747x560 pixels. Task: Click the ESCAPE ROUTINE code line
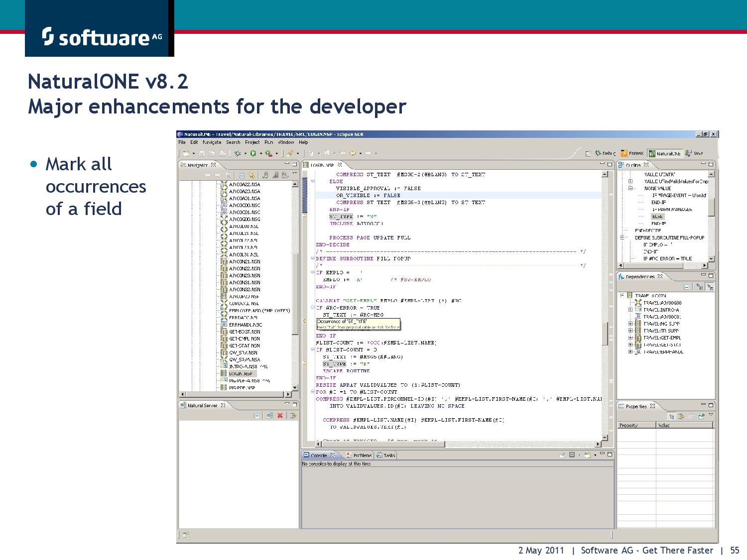click(346, 371)
